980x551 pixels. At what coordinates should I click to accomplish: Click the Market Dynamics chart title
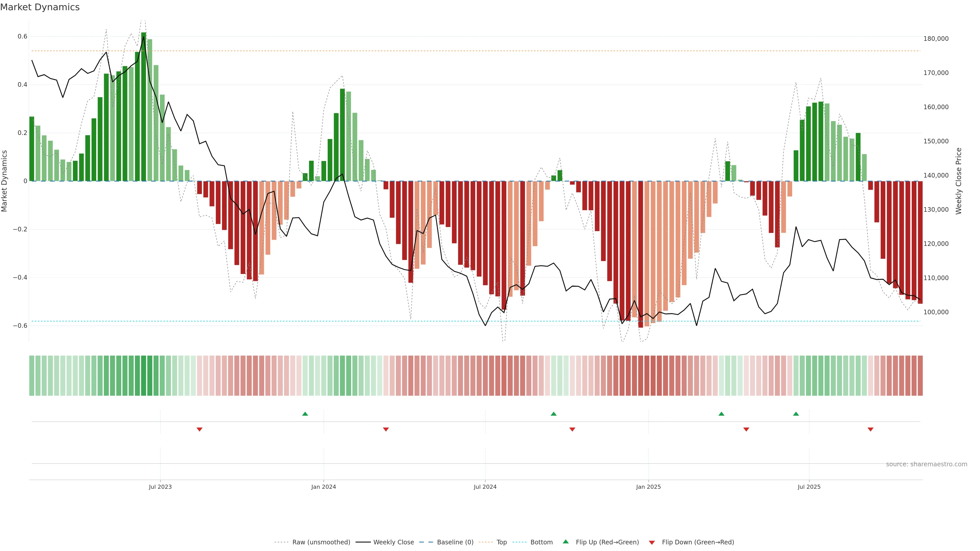pos(40,7)
